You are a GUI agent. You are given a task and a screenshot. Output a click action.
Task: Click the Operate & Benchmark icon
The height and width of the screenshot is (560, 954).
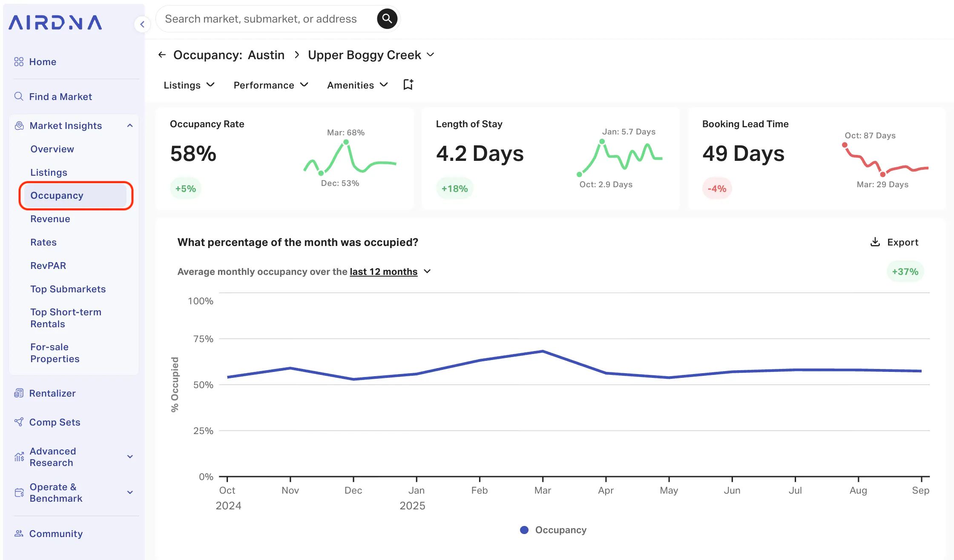pyautogui.click(x=19, y=492)
